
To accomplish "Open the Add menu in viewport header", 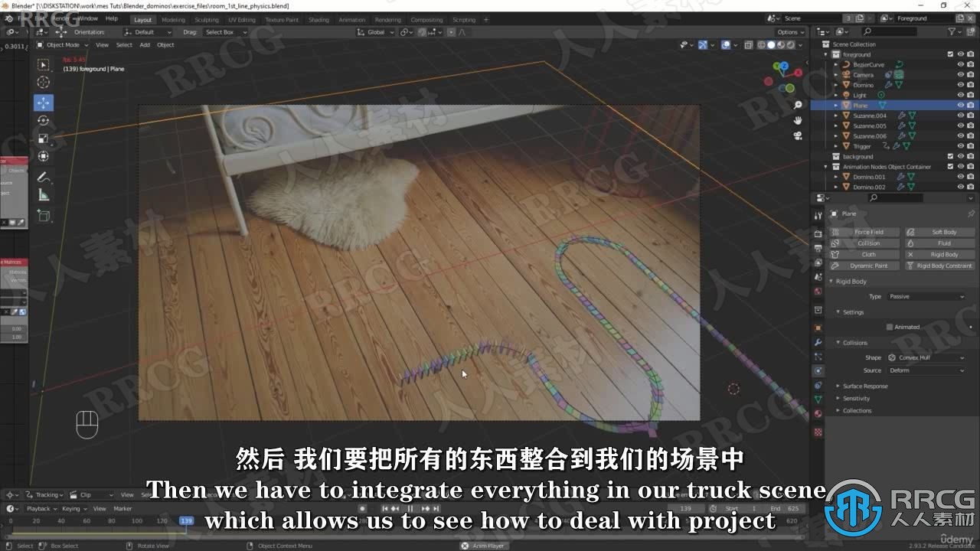I will pos(145,45).
